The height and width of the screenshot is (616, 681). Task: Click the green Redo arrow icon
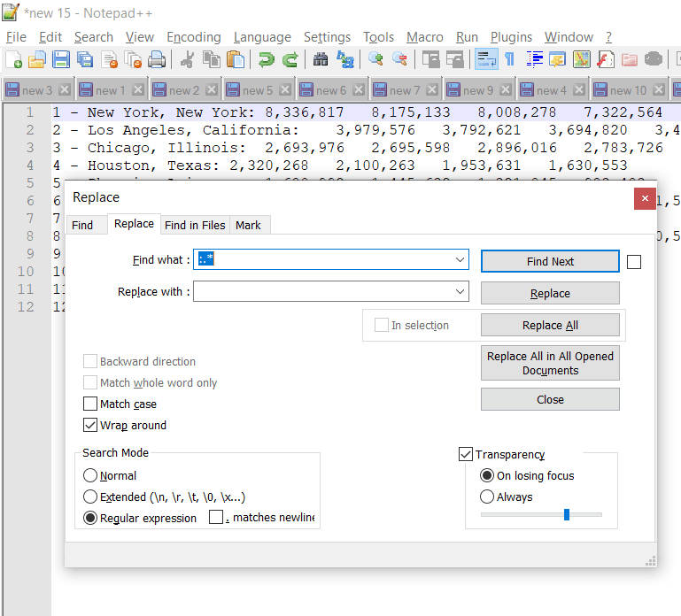[290, 59]
